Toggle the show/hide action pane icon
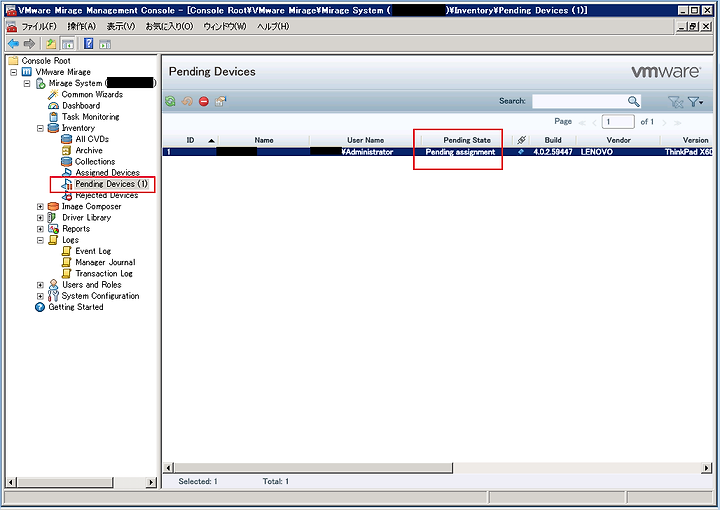The height and width of the screenshot is (510, 720). point(105,44)
